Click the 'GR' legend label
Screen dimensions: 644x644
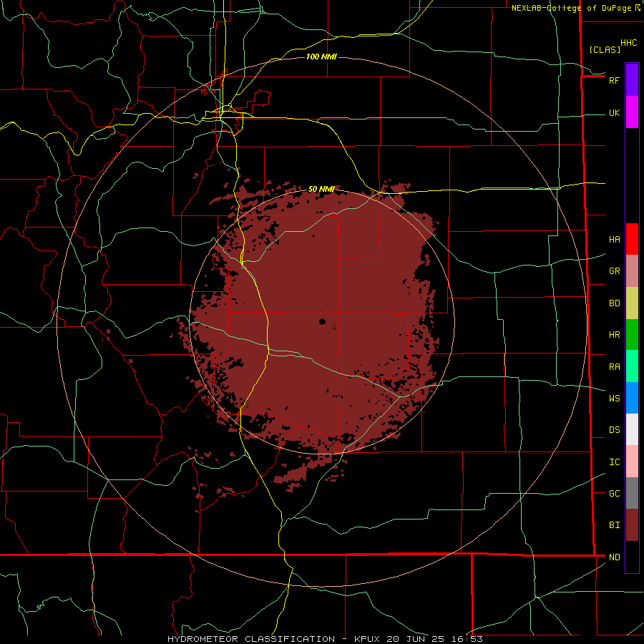coord(614,271)
